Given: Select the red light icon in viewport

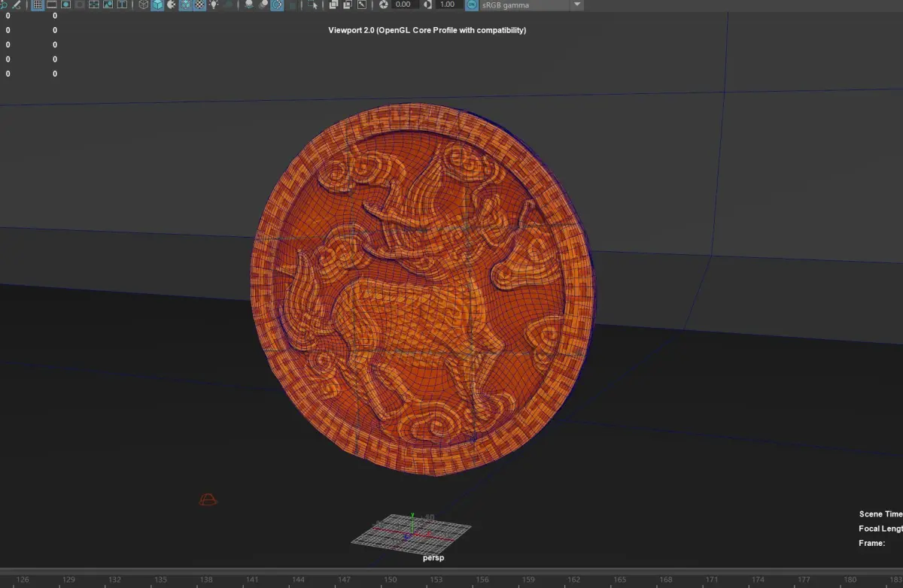Looking at the screenshot, I should point(208,499).
